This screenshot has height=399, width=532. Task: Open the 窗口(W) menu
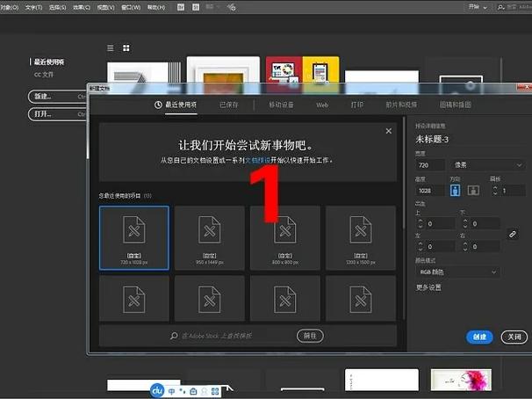click(131, 7)
